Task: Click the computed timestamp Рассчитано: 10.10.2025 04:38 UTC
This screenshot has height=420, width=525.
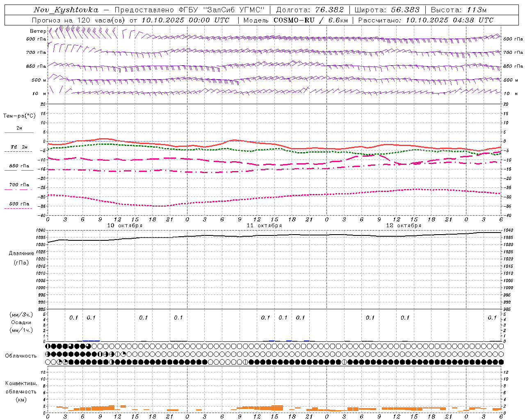Action: [x=426, y=20]
